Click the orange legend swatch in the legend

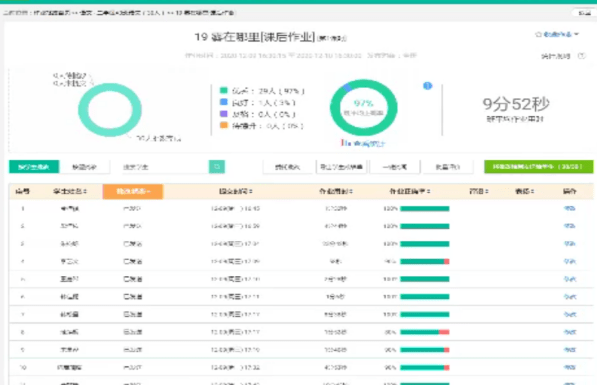tap(224, 125)
